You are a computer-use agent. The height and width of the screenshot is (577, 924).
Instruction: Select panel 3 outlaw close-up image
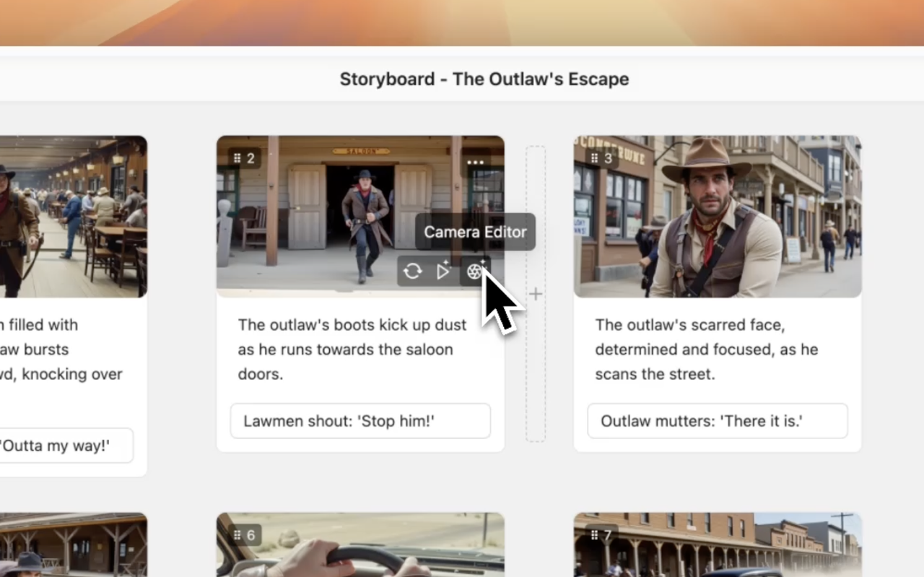(x=718, y=217)
